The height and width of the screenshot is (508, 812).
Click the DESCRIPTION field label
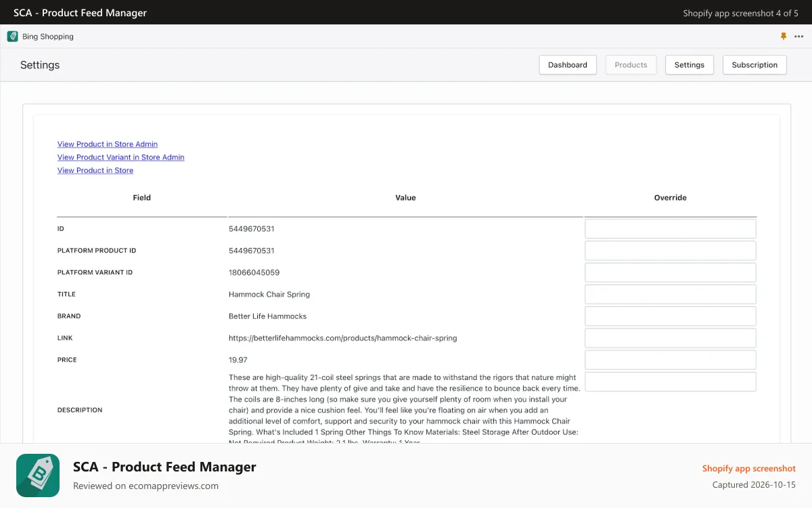(80, 410)
